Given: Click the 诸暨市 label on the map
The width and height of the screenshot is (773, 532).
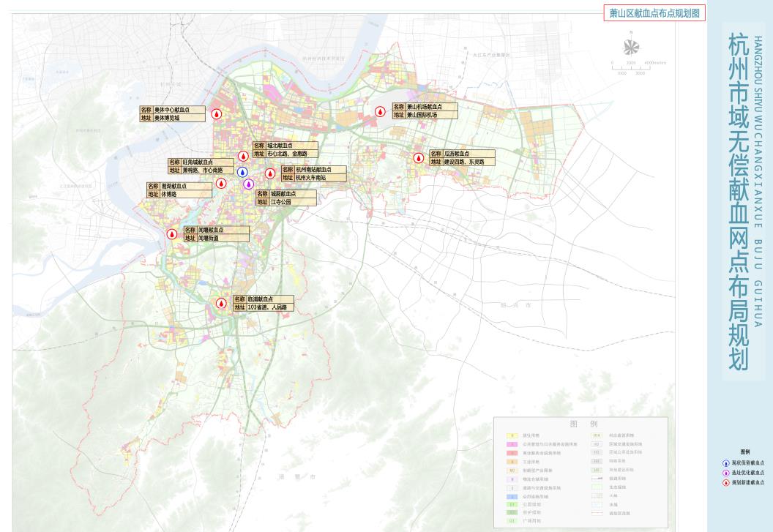Looking at the screenshot, I should coord(296,477).
